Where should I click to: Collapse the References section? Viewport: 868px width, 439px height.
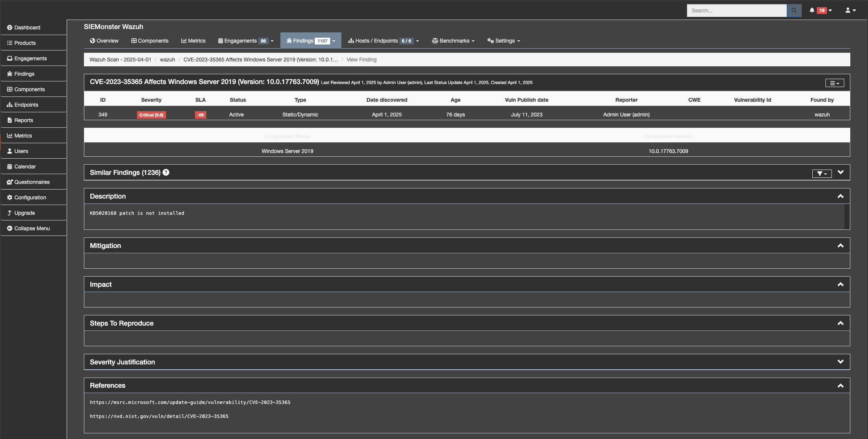(x=840, y=385)
